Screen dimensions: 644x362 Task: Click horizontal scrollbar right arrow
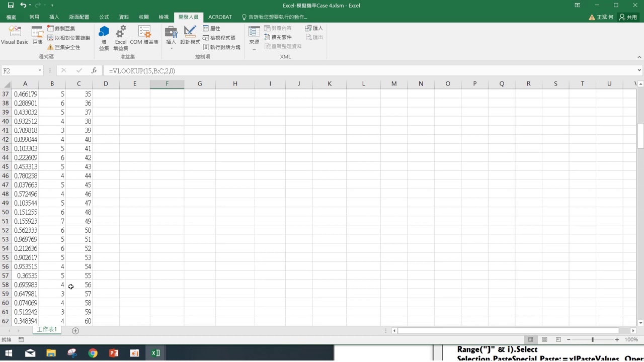coord(633,330)
